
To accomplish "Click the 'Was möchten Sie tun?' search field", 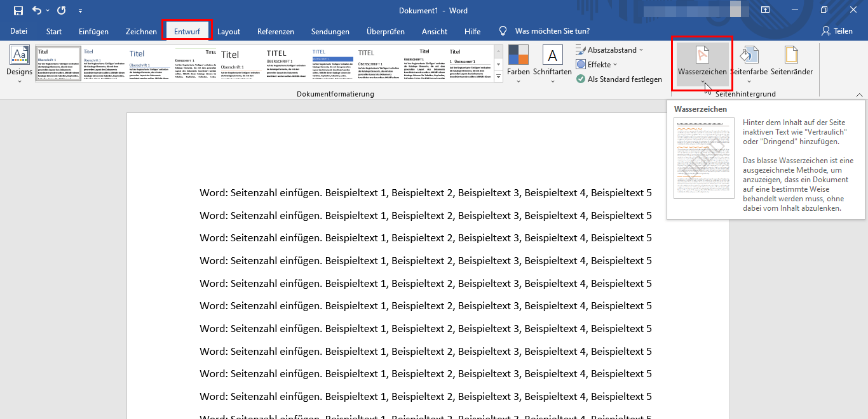I will tap(552, 31).
